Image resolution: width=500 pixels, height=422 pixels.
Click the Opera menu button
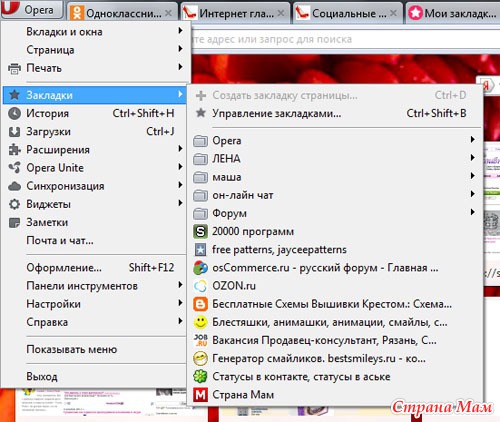(32, 10)
